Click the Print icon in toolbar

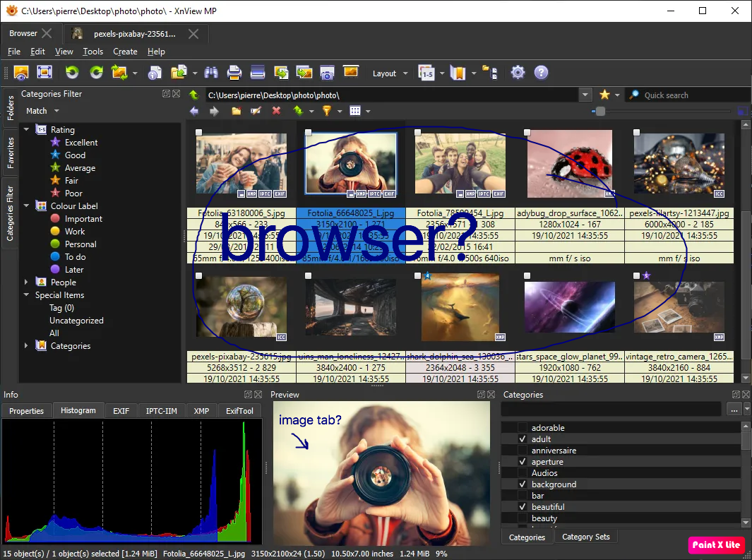tap(234, 72)
